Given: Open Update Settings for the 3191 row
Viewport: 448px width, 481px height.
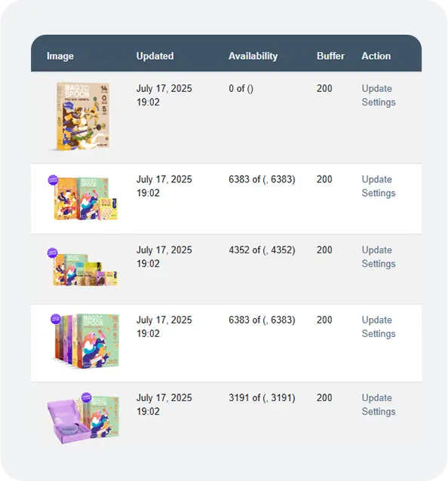Looking at the screenshot, I should [x=379, y=405].
